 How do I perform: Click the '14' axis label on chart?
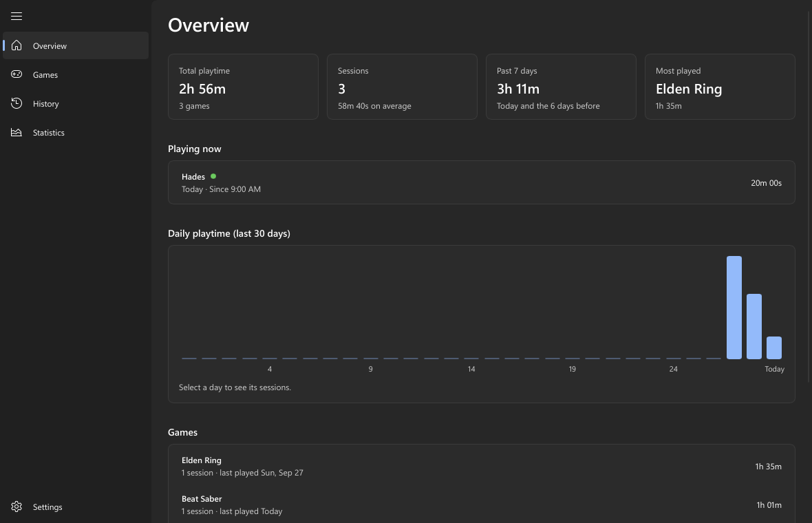tap(471, 369)
